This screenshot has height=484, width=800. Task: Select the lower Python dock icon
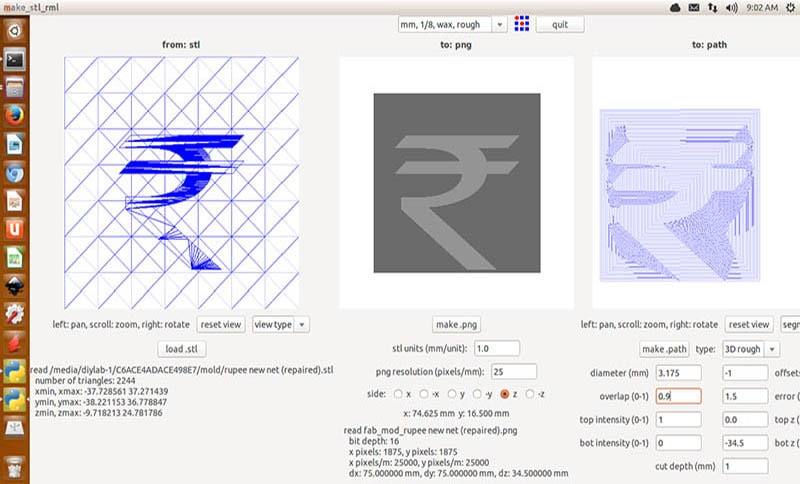point(14,399)
